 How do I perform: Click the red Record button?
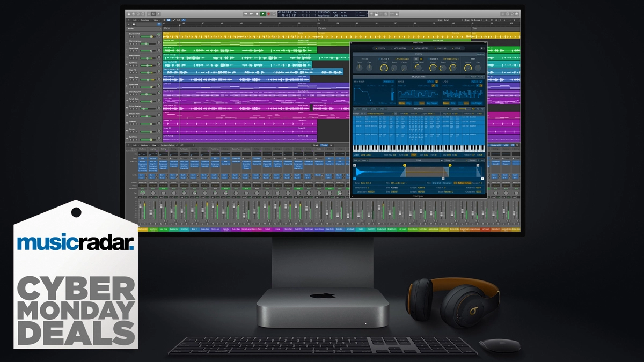(268, 13)
